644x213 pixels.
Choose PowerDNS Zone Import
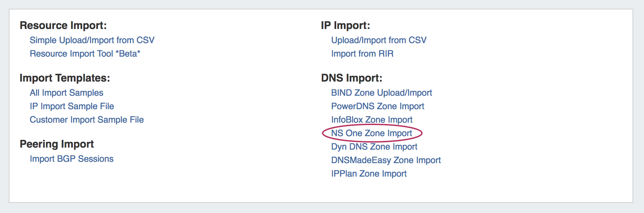point(377,106)
